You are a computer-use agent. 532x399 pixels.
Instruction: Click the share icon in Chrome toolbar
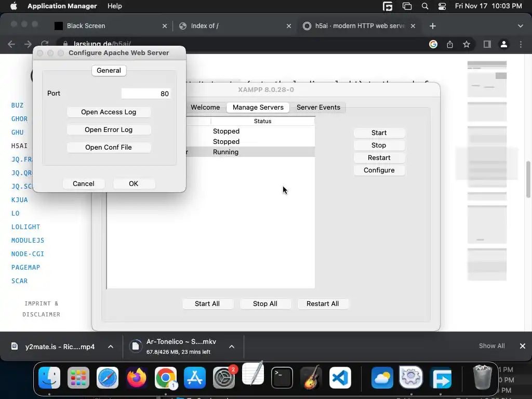point(450,44)
